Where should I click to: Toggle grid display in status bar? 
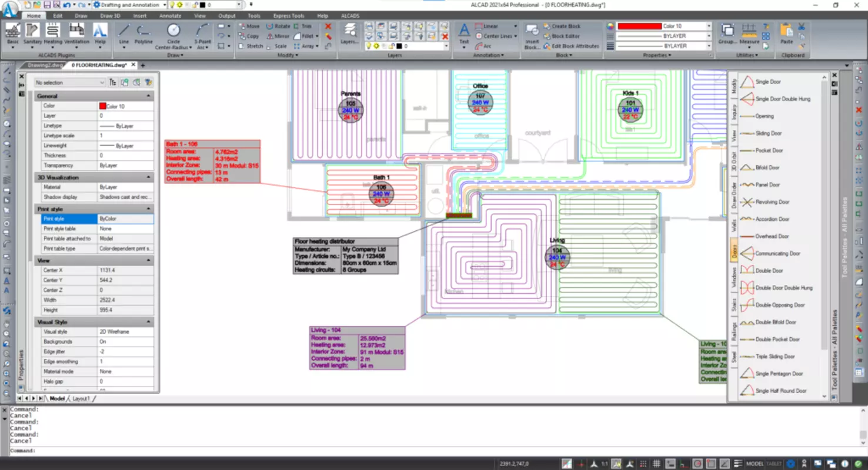656,464
